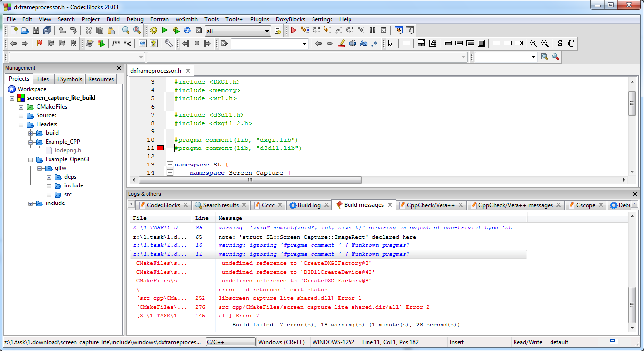Screen dimensions: 644x351
Task: Click the Build and run icon
Action: tap(176, 31)
